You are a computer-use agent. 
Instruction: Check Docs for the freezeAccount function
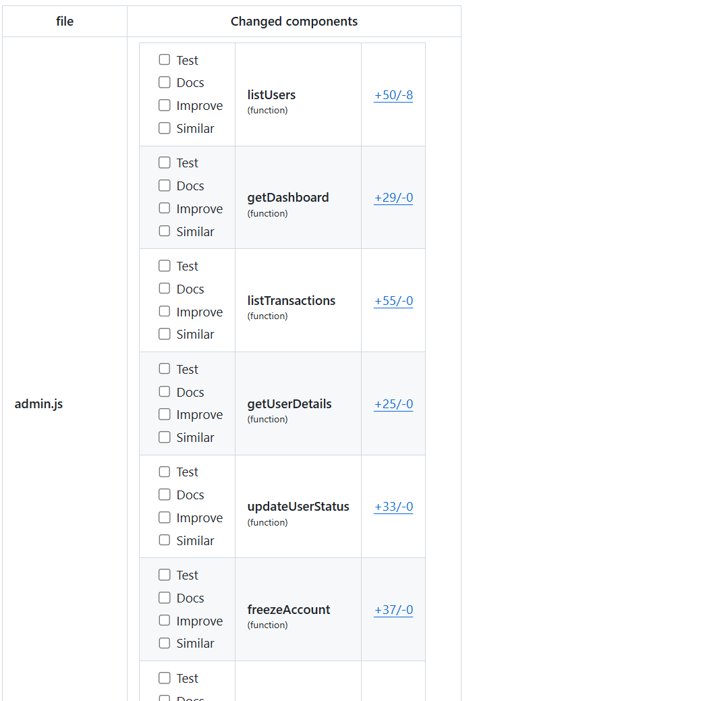pyautogui.click(x=164, y=598)
